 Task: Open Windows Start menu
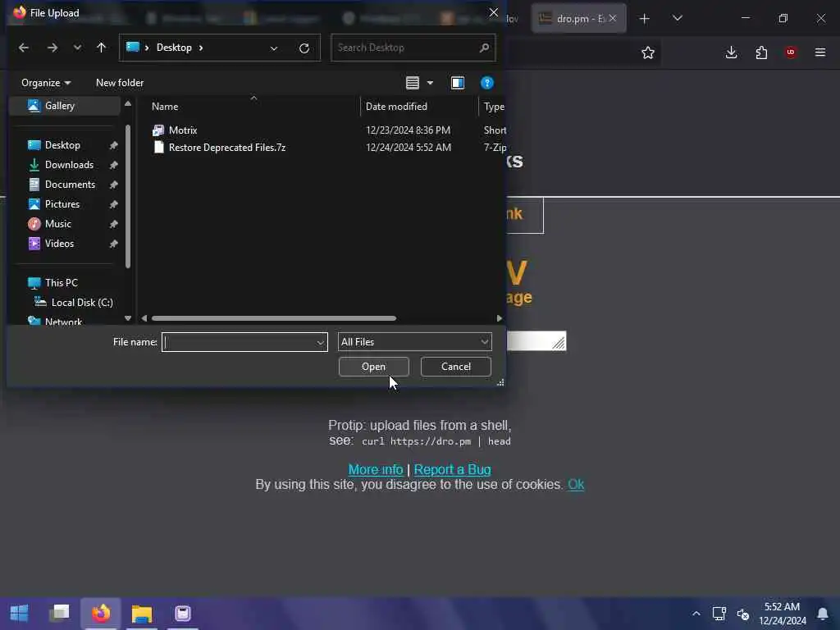[x=20, y=613]
